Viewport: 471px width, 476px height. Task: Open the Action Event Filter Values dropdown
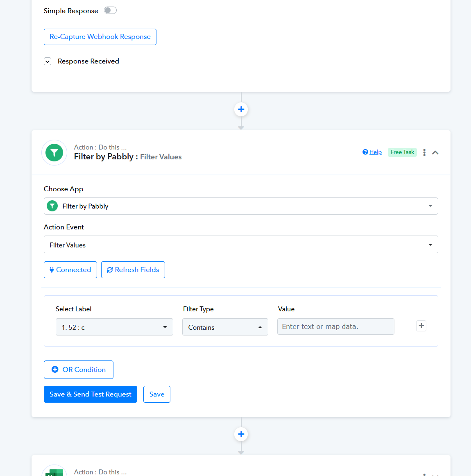tap(241, 245)
